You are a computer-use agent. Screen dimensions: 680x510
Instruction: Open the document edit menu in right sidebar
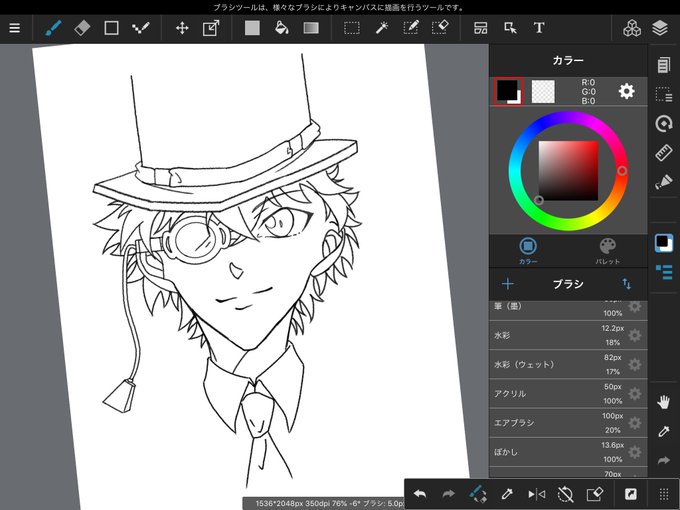(x=664, y=65)
